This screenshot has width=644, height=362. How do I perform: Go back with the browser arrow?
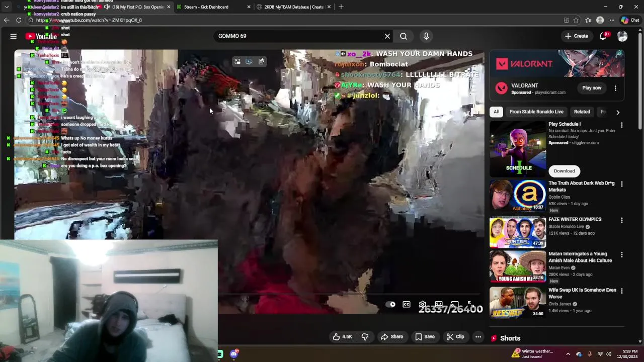(7, 20)
